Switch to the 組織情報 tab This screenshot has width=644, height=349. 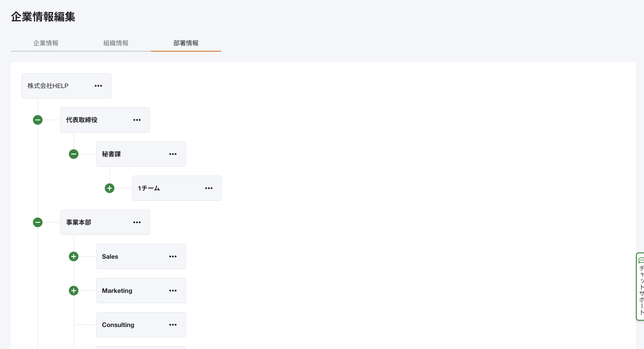[116, 43]
